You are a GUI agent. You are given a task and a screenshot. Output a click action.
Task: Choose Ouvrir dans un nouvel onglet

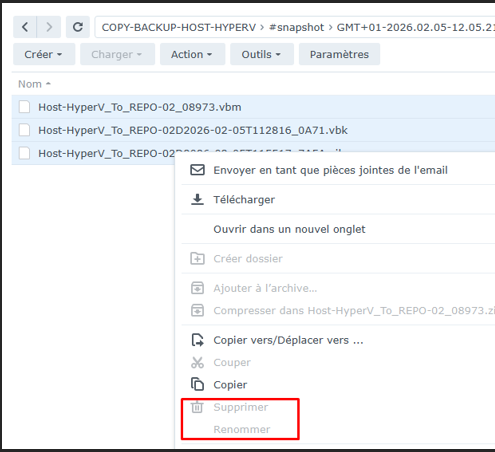(x=289, y=229)
